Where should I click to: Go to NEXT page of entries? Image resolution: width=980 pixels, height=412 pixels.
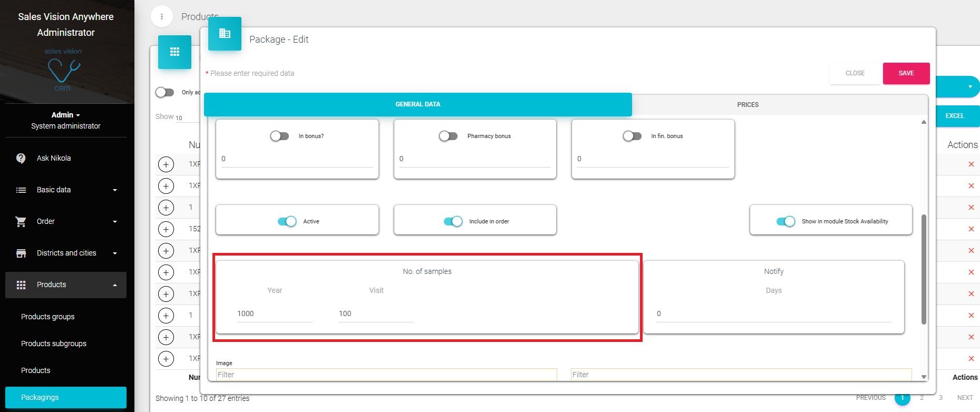coord(965,398)
